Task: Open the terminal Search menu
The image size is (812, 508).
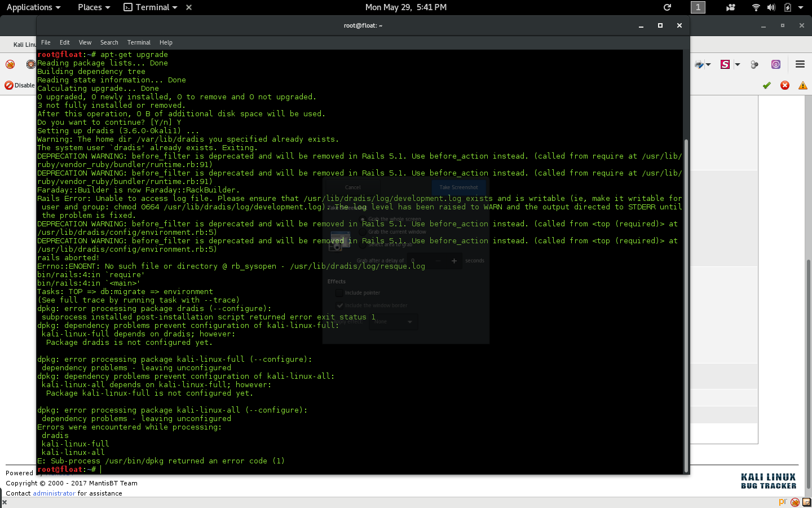Action: (109, 42)
